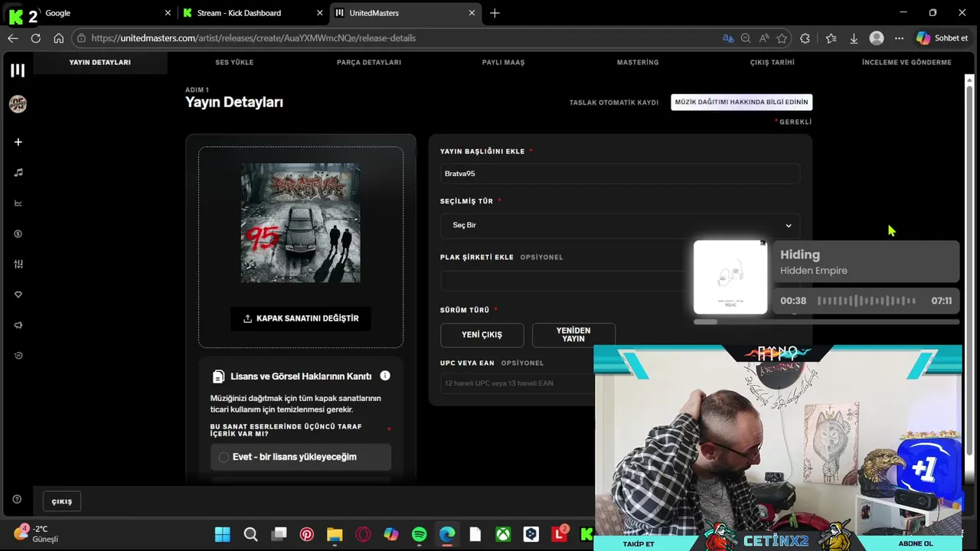Viewport: 980px width, 551px height.
Task: Go to the Çıkış Tarihi step
Action: click(x=773, y=62)
